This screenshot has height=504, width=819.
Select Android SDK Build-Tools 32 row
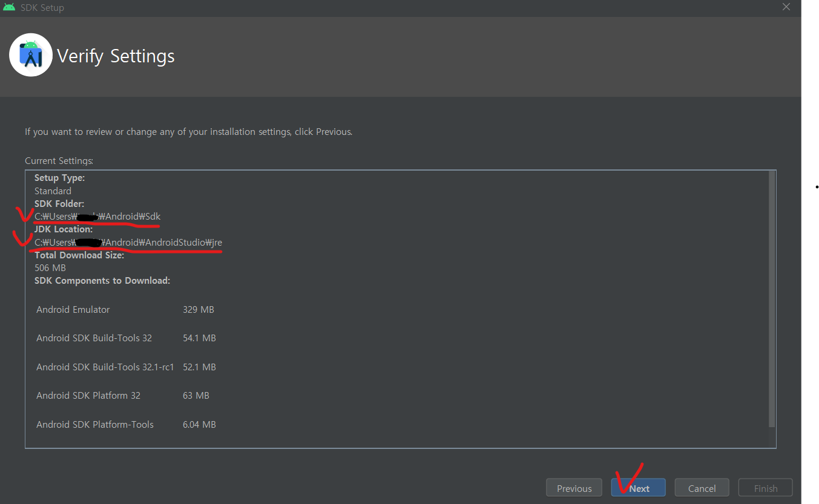tap(126, 338)
